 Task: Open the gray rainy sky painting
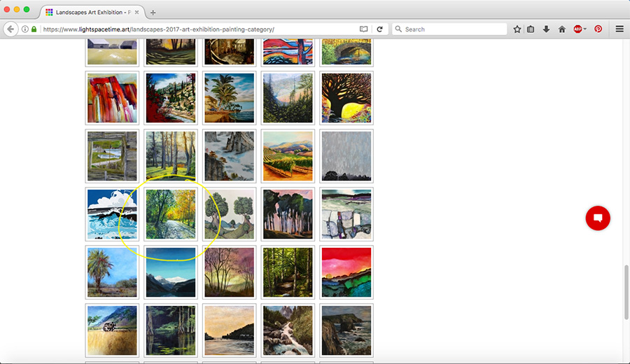point(346,156)
